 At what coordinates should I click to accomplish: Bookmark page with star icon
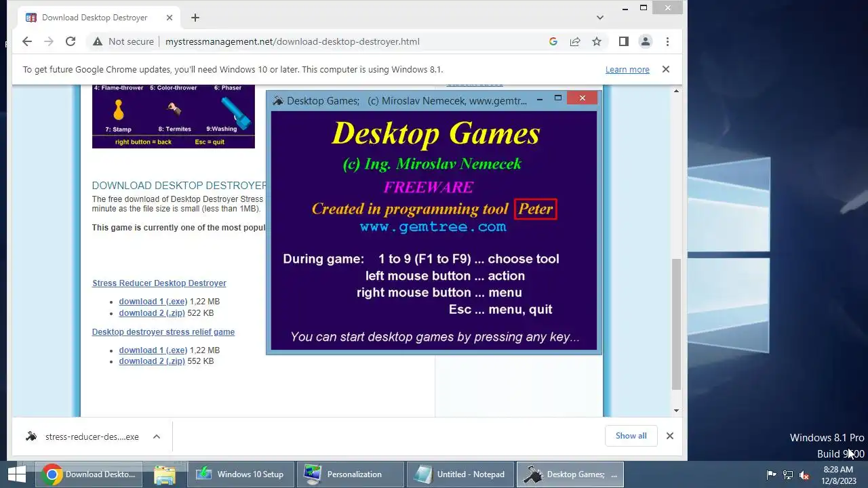coord(597,41)
